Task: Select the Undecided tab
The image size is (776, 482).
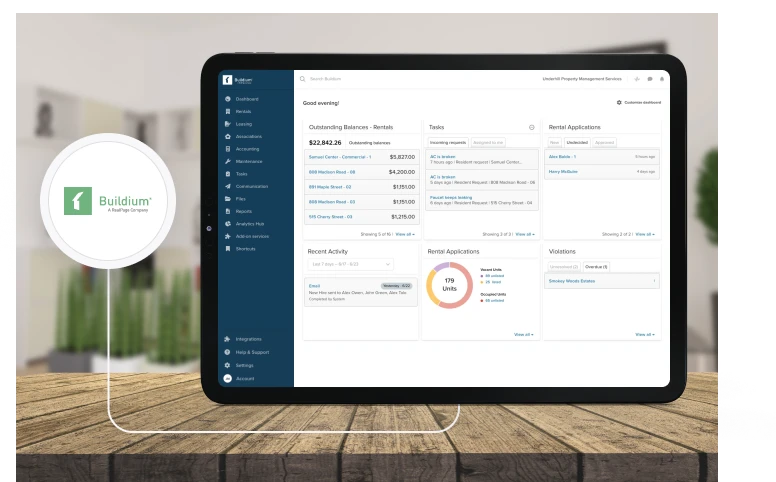Action: 577,143
